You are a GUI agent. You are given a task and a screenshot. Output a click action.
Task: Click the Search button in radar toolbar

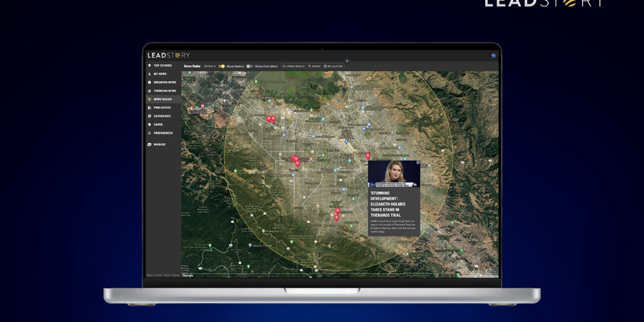click(x=314, y=66)
